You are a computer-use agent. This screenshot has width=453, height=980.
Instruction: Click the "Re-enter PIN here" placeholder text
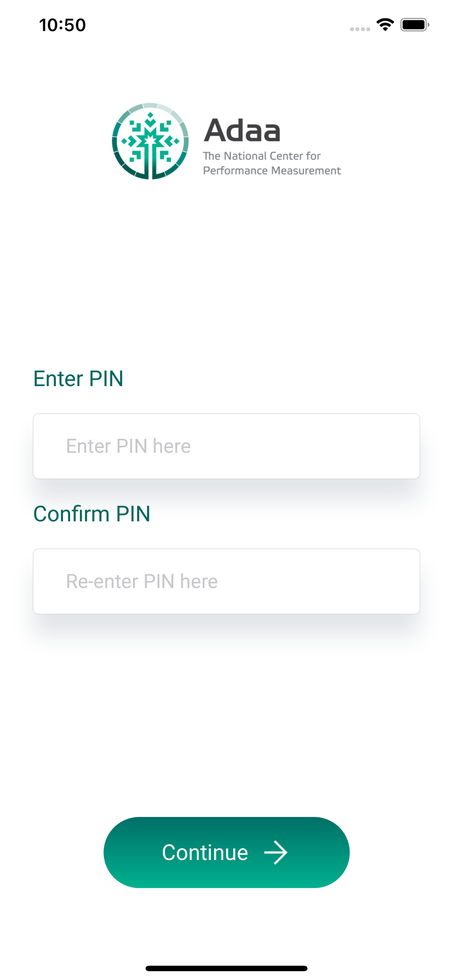click(x=142, y=582)
